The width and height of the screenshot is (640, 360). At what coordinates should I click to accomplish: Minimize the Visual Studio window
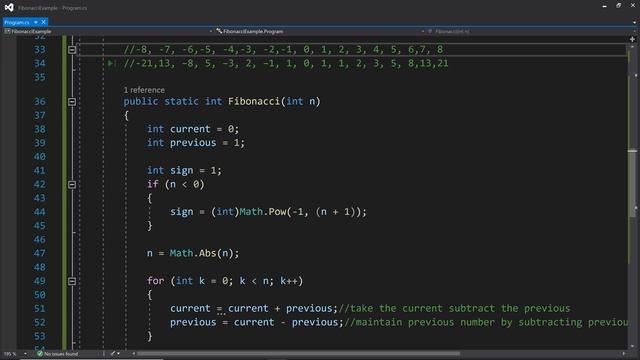click(x=604, y=6)
